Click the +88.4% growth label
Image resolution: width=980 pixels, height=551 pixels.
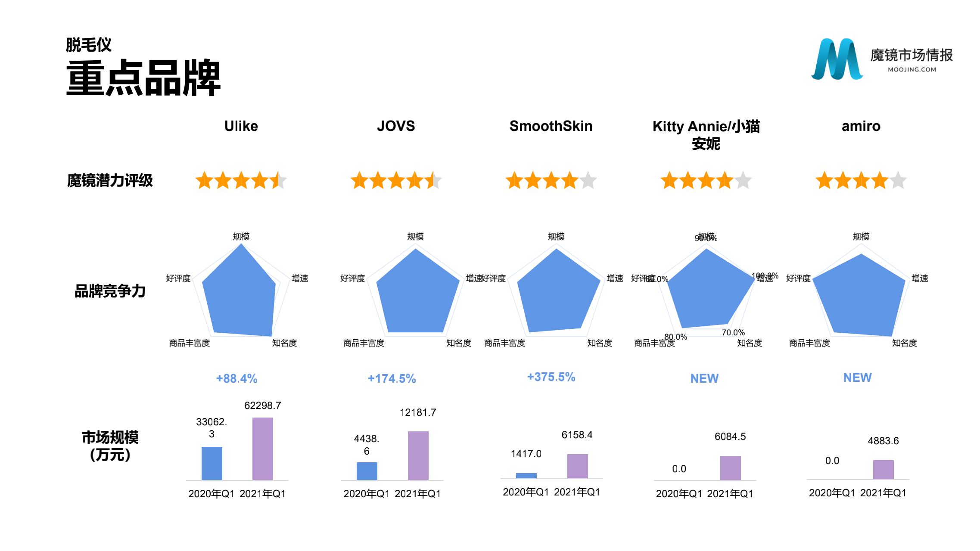(x=236, y=378)
